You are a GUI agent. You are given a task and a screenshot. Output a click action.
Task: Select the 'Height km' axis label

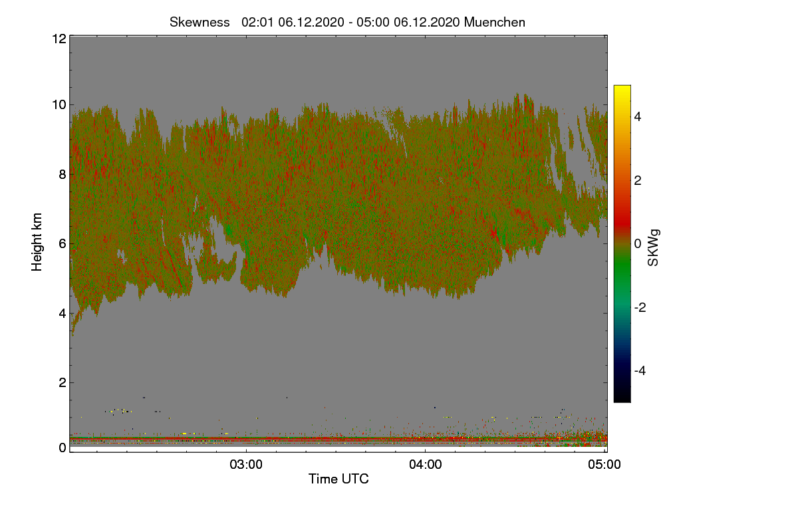tap(37, 242)
